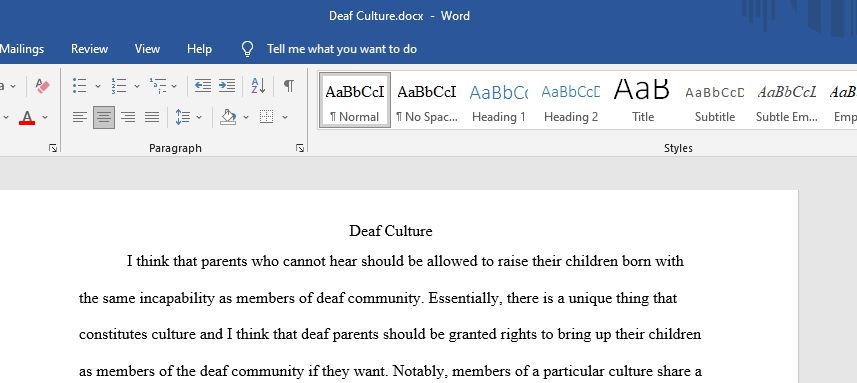
Task: Open the Font Color dropdown arrow
Action: [45, 117]
